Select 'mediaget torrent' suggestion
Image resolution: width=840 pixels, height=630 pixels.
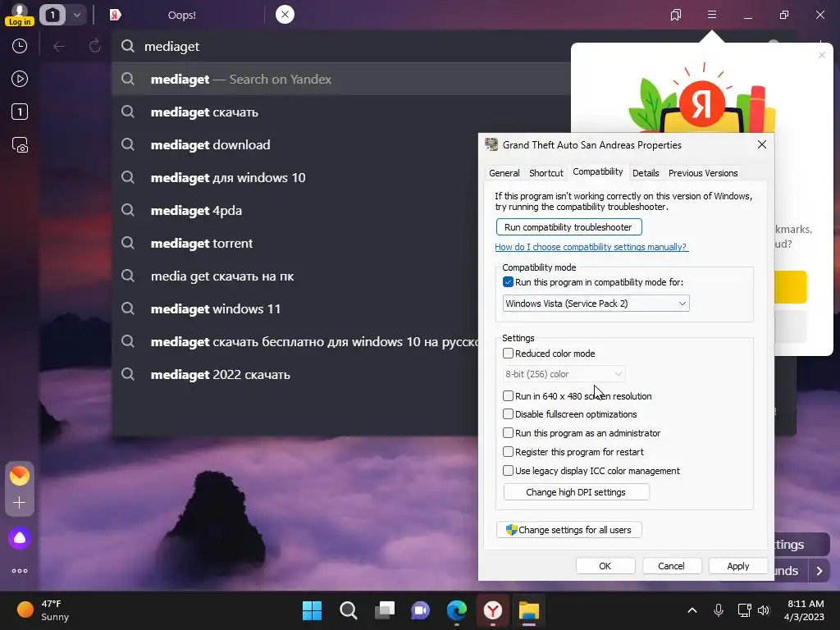(295, 243)
